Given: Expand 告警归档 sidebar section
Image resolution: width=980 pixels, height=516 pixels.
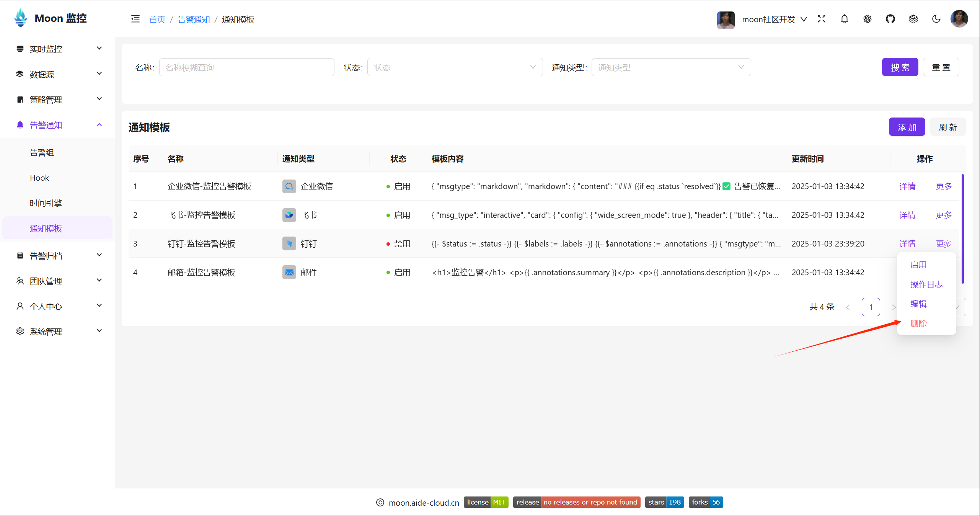Looking at the screenshot, I should click(x=58, y=255).
